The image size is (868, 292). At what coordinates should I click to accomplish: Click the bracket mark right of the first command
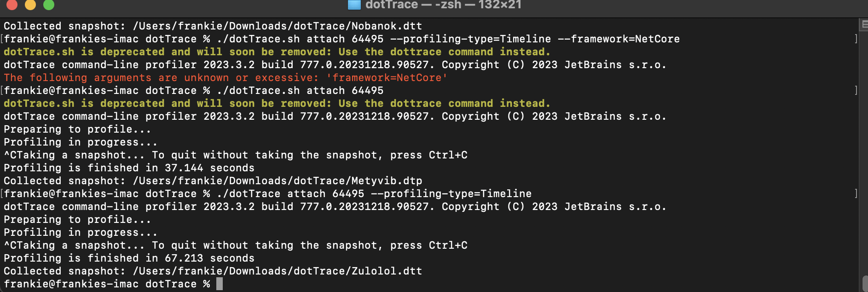click(856, 39)
